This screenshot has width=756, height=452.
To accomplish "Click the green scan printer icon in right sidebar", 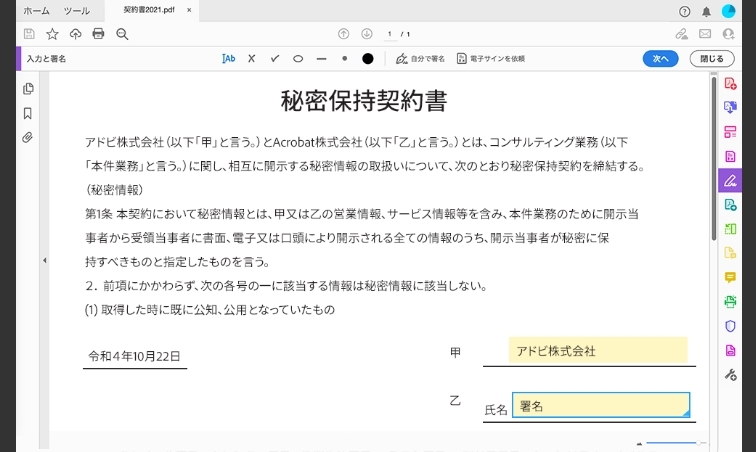I will pos(730,302).
